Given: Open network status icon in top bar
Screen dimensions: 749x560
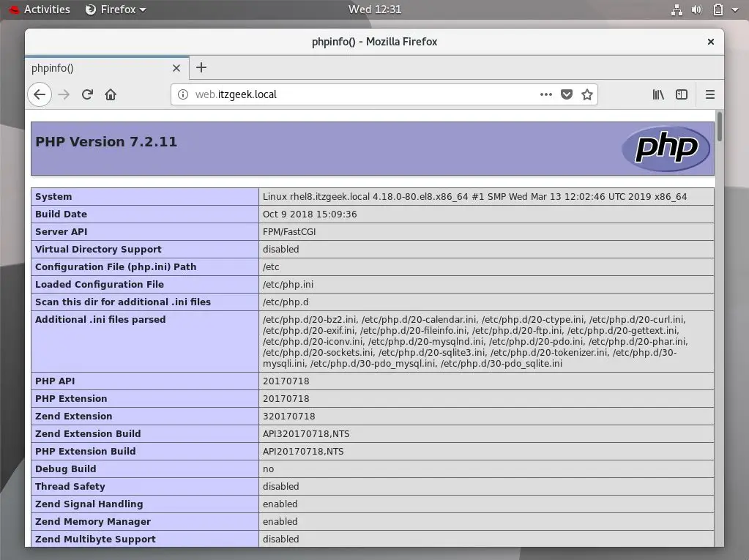Looking at the screenshot, I should [677, 10].
